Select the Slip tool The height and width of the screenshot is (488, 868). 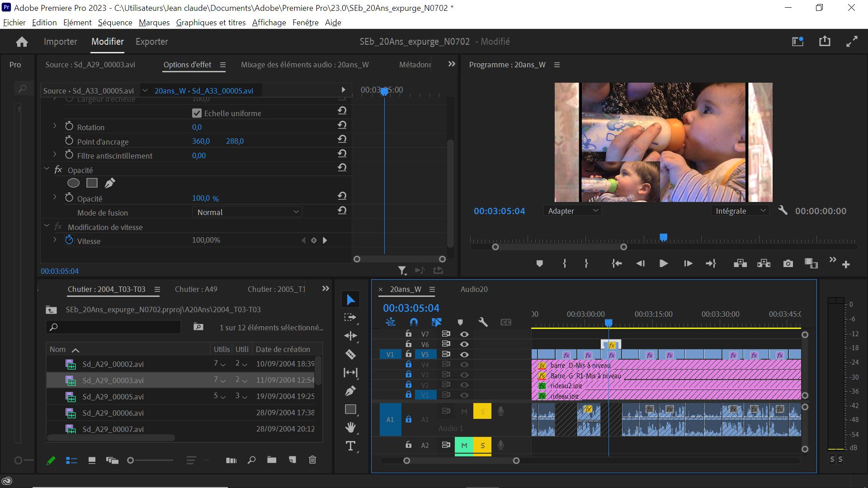(350, 372)
